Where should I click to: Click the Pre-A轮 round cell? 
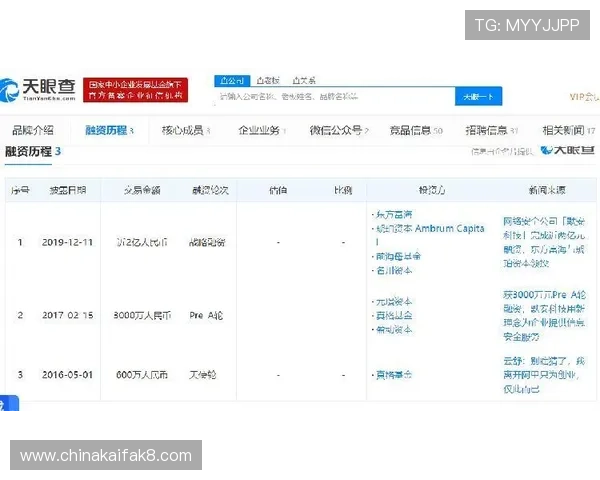(206, 315)
